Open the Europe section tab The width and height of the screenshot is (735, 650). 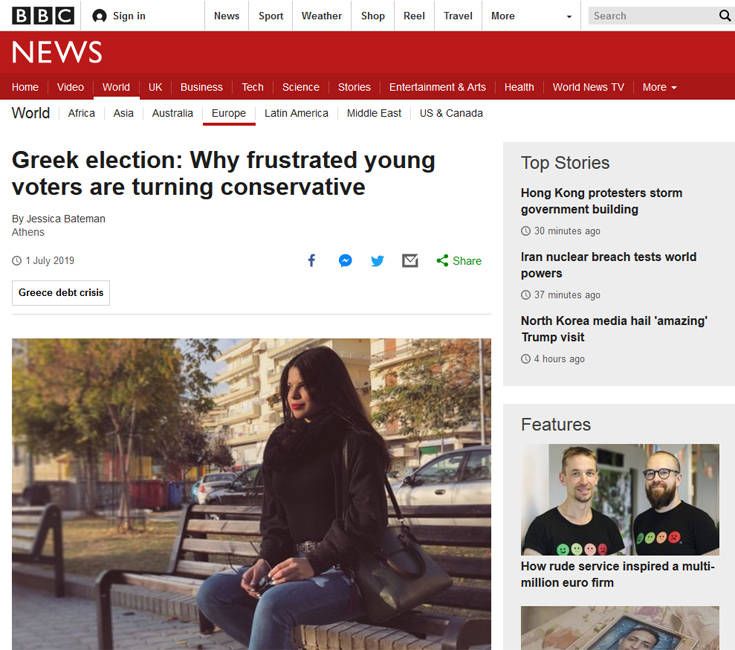coord(228,113)
